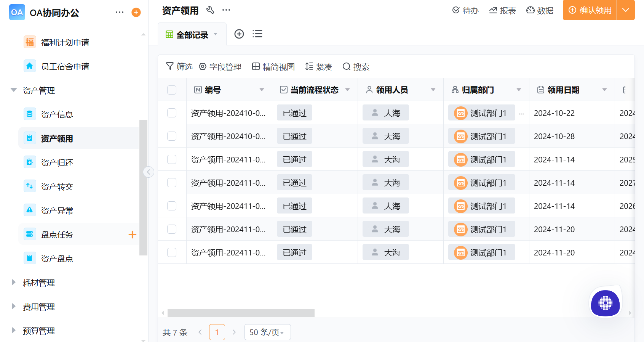Select page 1 in pagination
The height and width of the screenshot is (342, 644).
[x=217, y=332]
